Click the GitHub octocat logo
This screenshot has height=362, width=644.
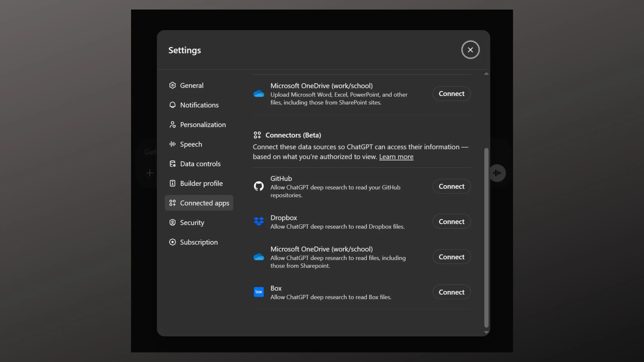(259, 186)
